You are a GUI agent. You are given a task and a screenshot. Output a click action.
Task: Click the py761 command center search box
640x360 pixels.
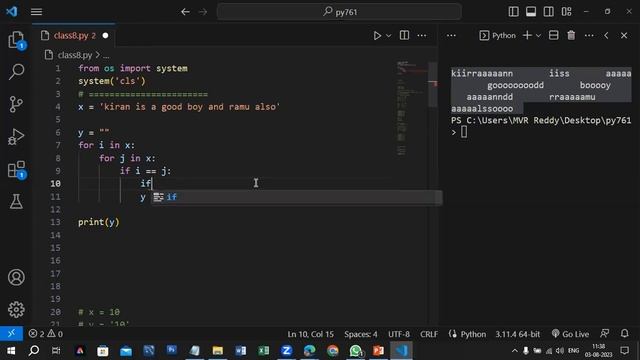point(339,12)
